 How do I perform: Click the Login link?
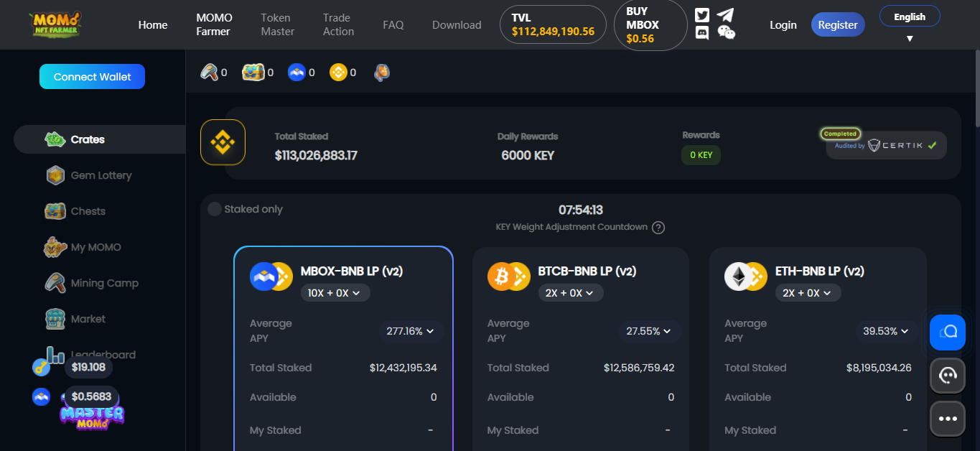783,24
